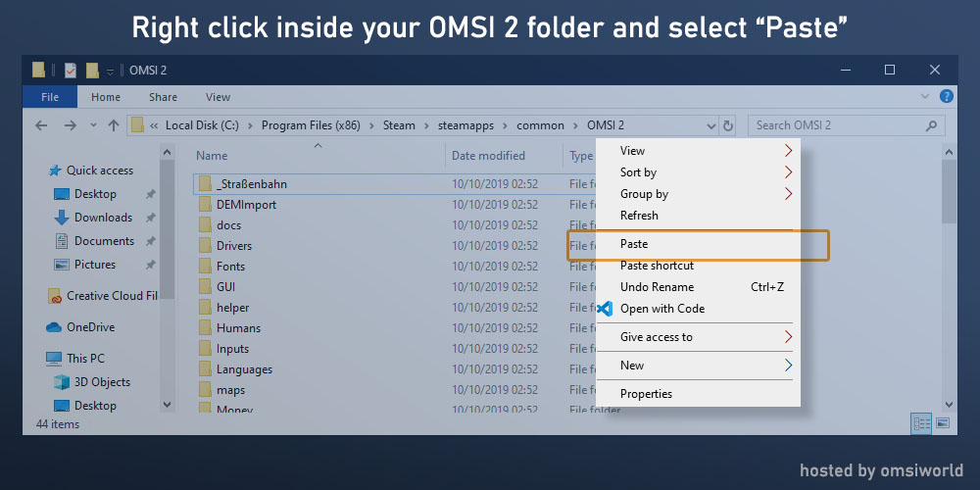Click file list scroll down arrow

click(949, 405)
